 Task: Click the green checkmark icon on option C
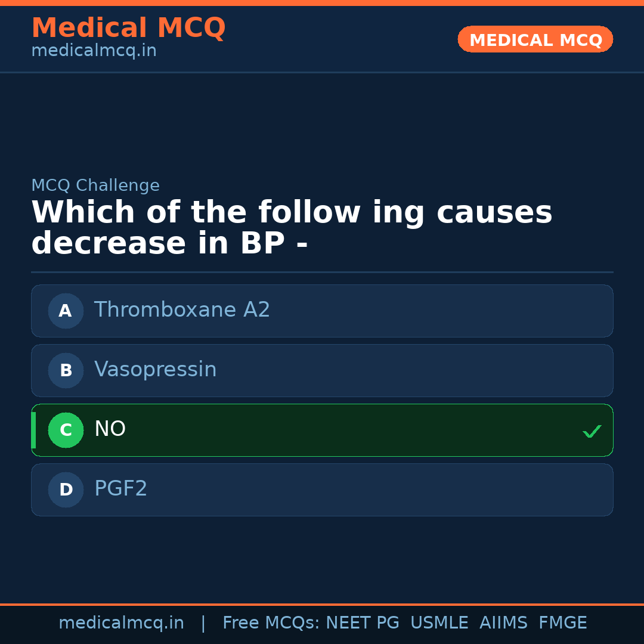(x=592, y=430)
